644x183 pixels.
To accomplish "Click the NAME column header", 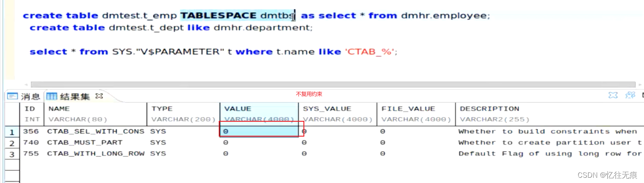I will coord(96,114).
